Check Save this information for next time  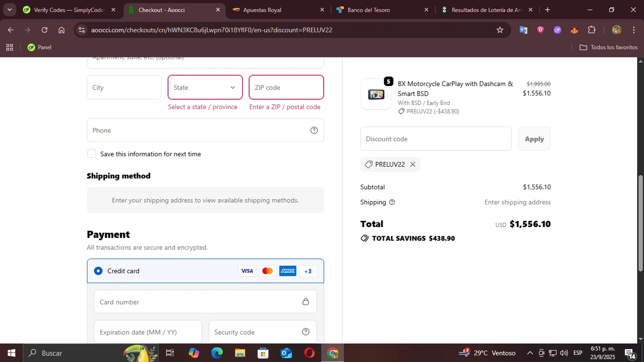click(x=91, y=154)
